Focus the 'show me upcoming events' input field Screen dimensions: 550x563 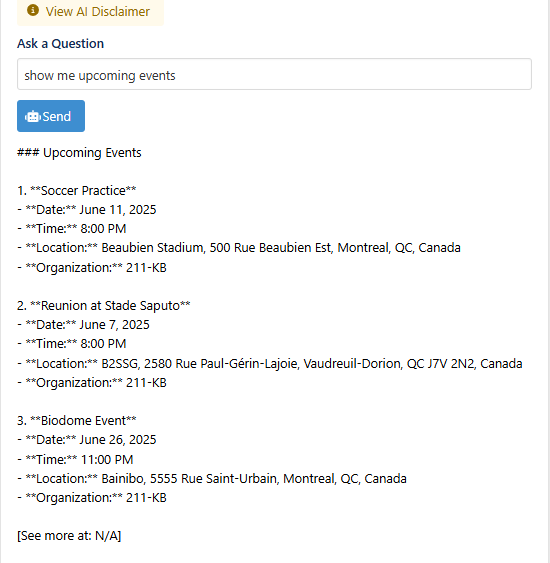(x=274, y=74)
